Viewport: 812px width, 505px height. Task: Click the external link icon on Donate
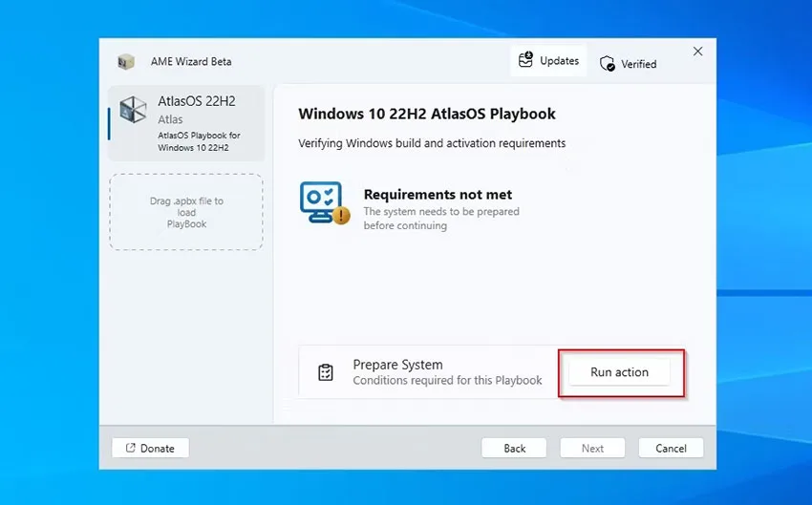[131, 448]
